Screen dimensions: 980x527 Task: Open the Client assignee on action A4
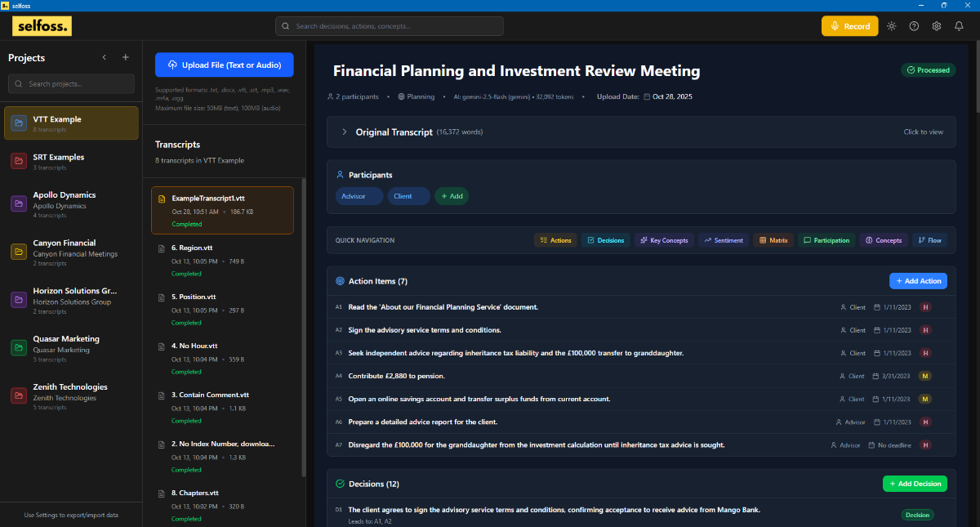851,377
